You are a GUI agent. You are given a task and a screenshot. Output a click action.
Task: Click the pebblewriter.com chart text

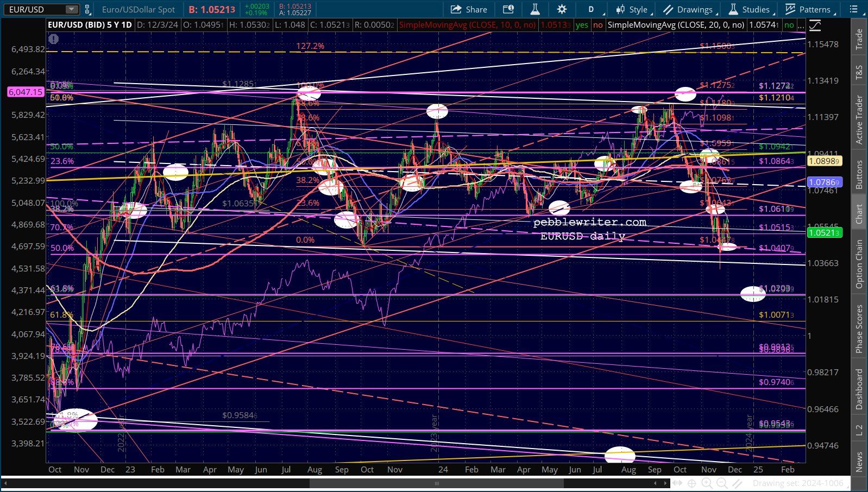pyautogui.click(x=590, y=222)
